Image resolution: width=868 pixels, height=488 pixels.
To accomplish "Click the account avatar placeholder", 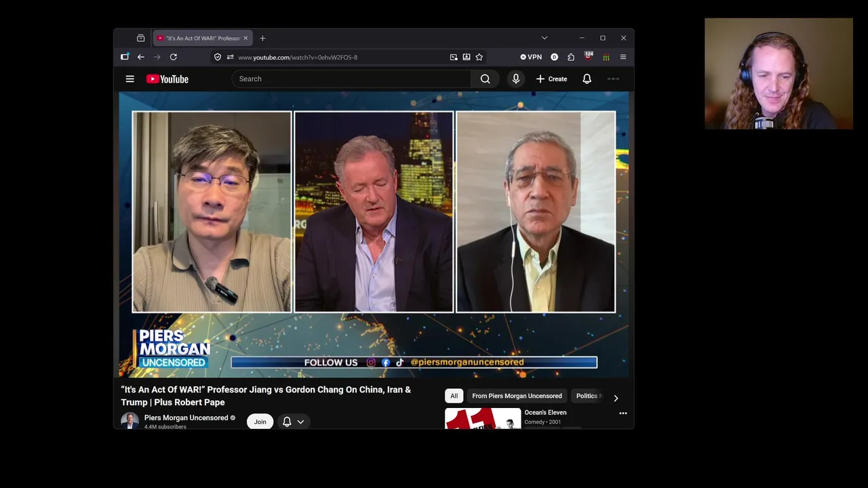I will click(613, 79).
